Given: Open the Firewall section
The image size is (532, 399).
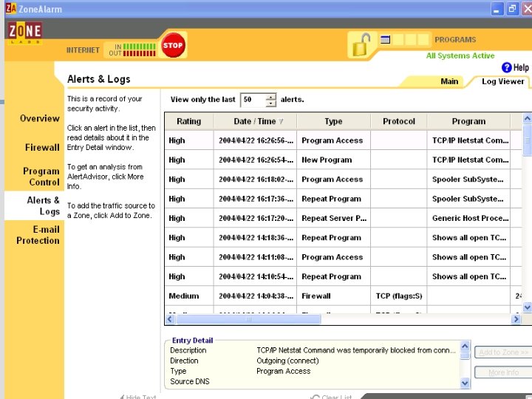Looking at the screenshot, I should pyautogui.click(x=42, y=148).
